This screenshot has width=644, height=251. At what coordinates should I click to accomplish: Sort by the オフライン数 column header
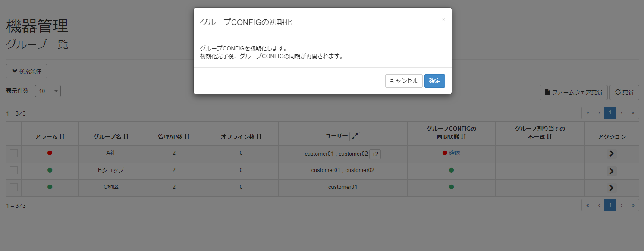pos(259,135)
